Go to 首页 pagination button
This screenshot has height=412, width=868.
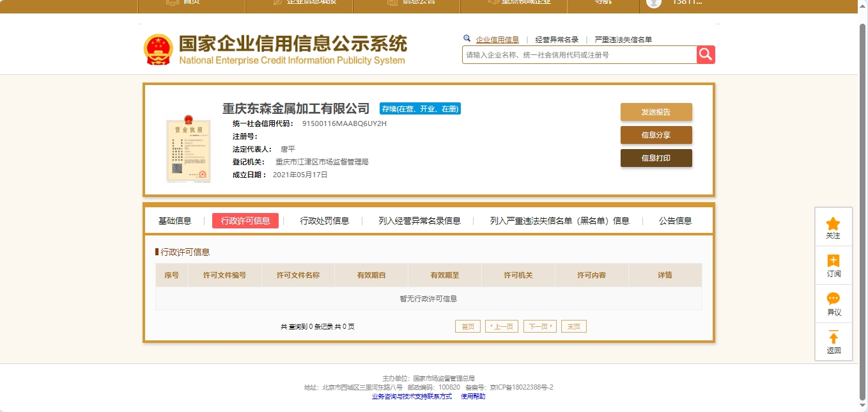[467, 326]
